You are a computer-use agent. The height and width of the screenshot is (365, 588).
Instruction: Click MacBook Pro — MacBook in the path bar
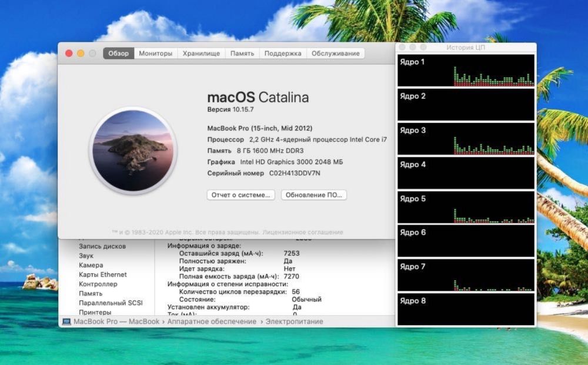tap(116, 322)
